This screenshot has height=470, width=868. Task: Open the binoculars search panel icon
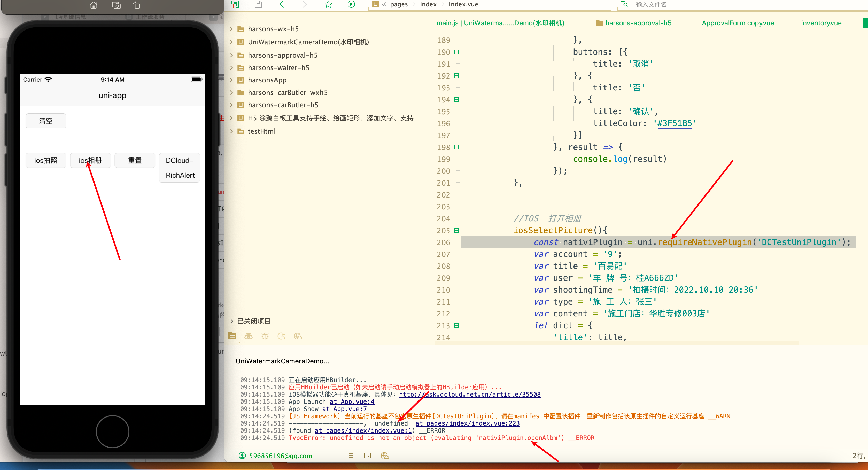pyautogui.click(x=248, y=336)
